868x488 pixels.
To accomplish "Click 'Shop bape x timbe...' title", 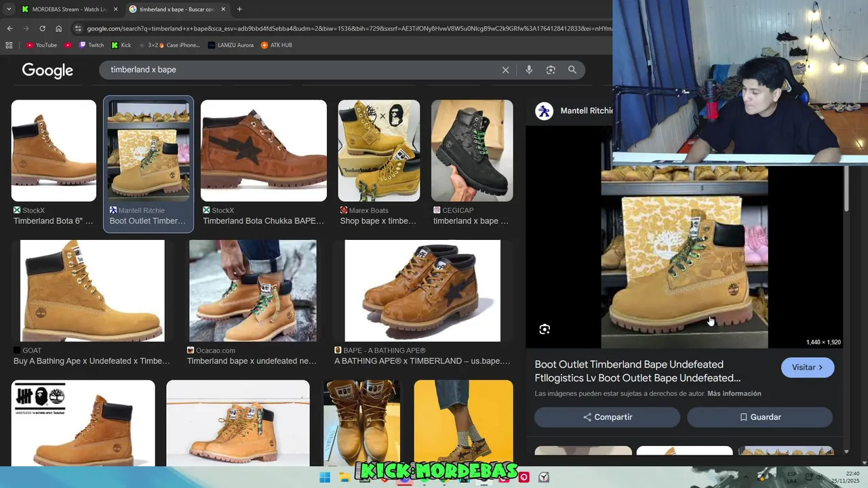I will (378, 221).
